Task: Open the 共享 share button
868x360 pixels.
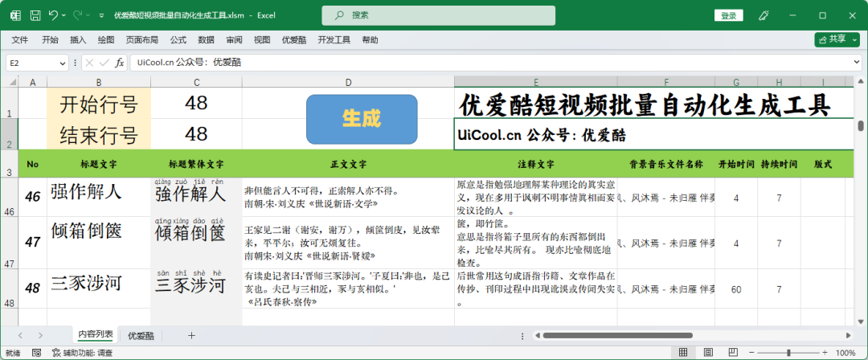Action: coord(837,39)
